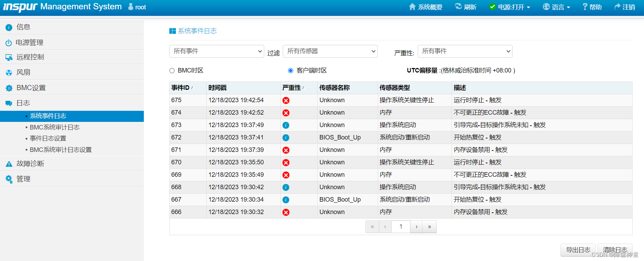Open the 所有传感器 sensor filter dropdown
Viewport: 644px width, 261px height.
tap(330, 51)
